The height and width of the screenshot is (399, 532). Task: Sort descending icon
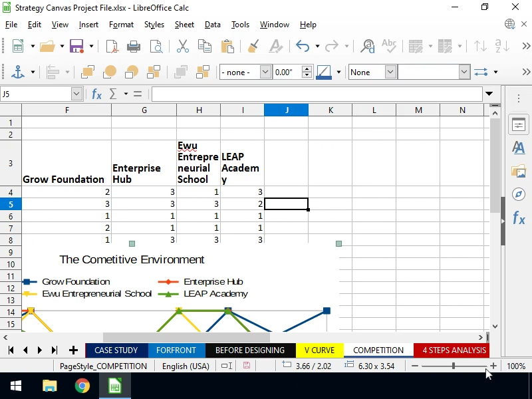click(x=502, y=46)
